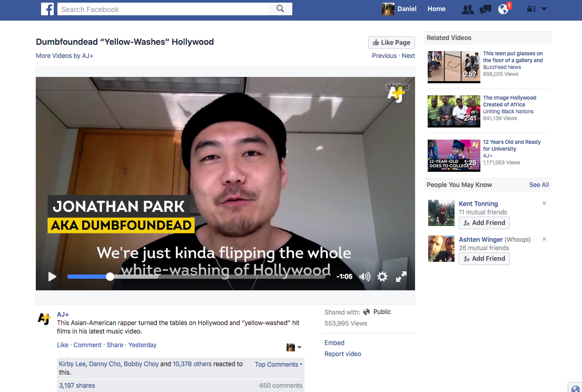Viewport: 582px width, 392px height.
Task: Enter fullscreen video mode
Action: pyautogui.click(x=401, y=277)
